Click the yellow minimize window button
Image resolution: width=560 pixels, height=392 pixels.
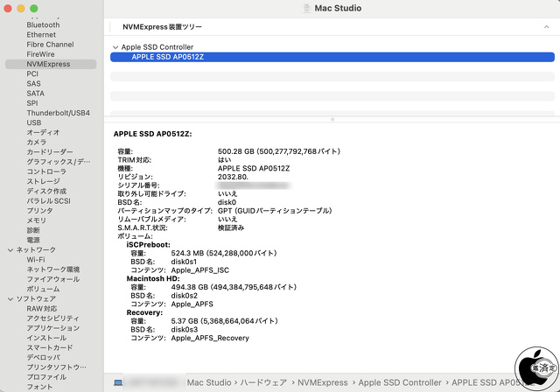point(21,8)
